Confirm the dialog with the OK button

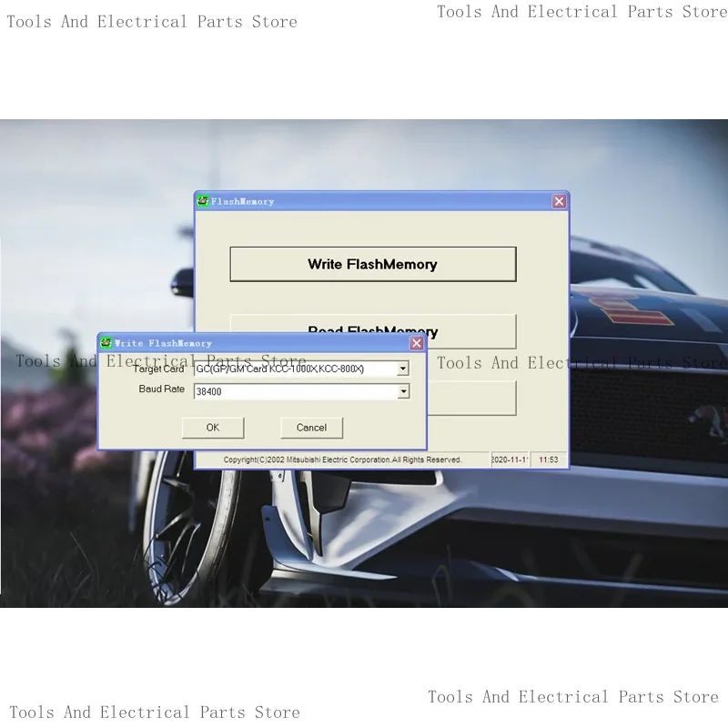[213, 428]
